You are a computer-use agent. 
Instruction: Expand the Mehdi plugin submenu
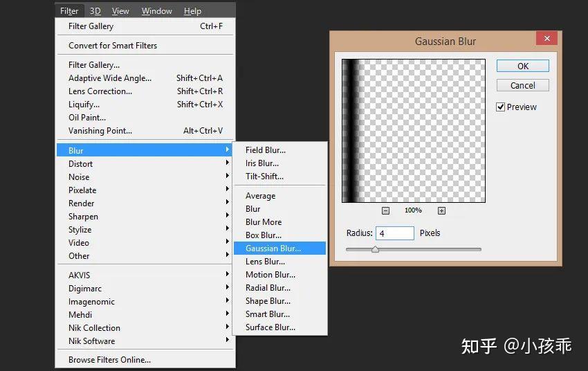point(145,314)
